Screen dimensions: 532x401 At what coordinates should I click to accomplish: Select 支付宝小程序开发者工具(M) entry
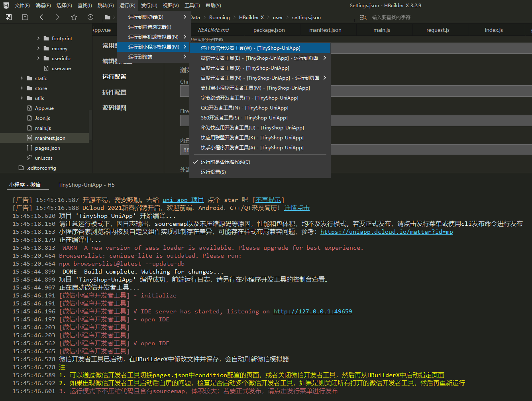[260, 88]
